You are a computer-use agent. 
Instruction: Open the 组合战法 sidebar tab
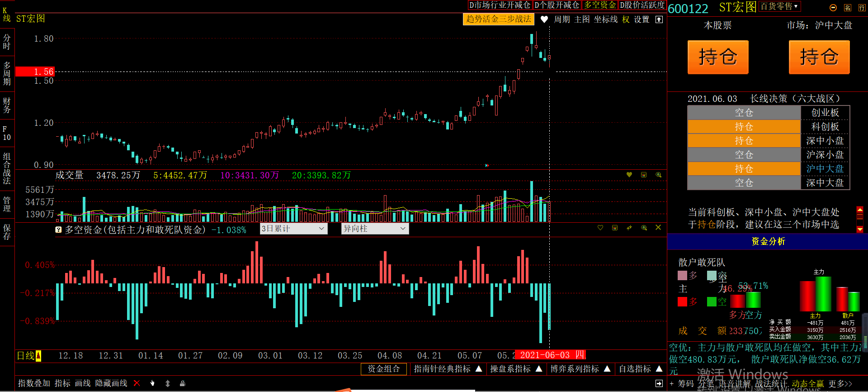coord(7,168)
